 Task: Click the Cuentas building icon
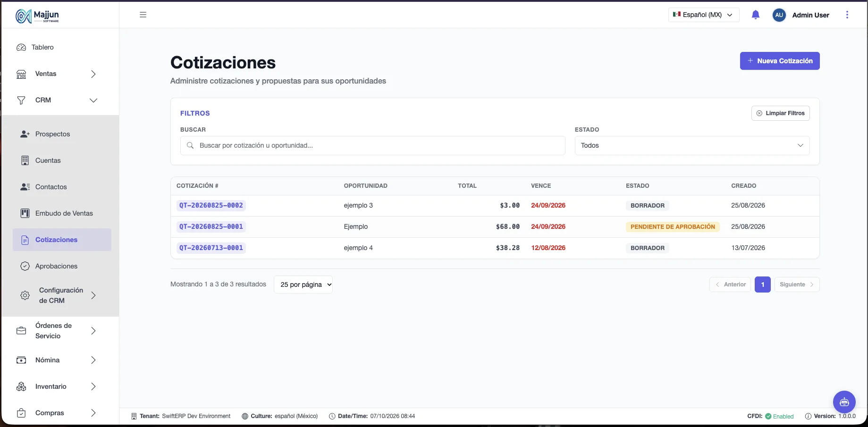tap(25, 160)
